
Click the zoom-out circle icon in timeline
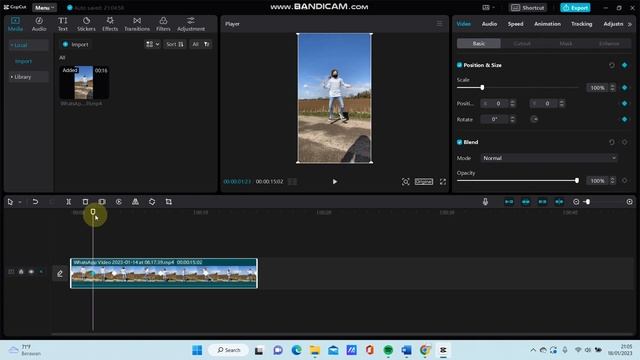coord(576,202)
